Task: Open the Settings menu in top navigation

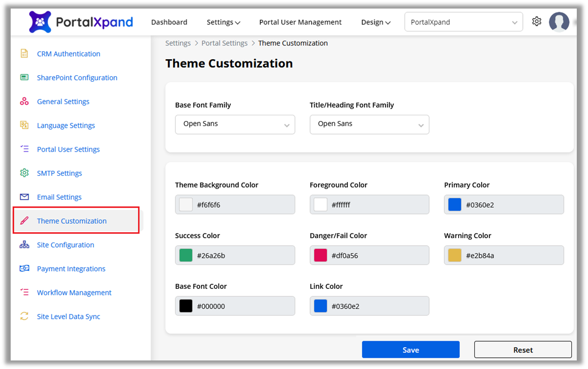Action: pyautogui.click(x=223, y=22)
